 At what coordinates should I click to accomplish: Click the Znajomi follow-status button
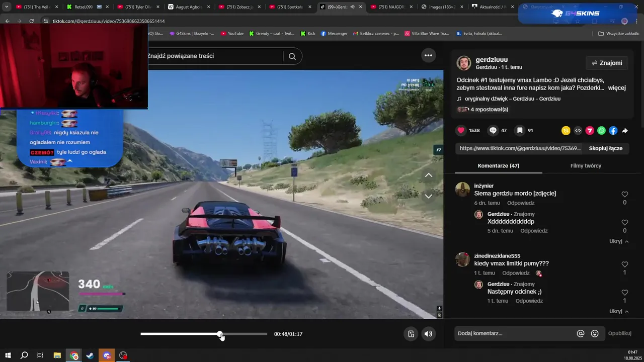point(607,63)
